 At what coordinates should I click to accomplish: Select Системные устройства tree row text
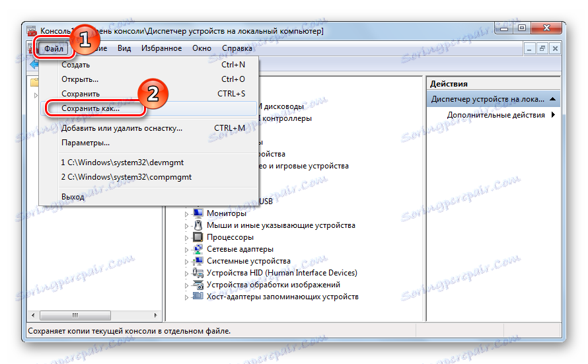(x=248, y=261)
